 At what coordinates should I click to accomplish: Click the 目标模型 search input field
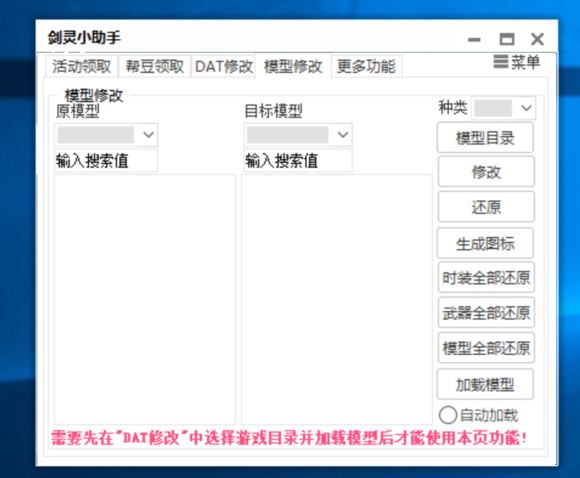click(298, 161)
